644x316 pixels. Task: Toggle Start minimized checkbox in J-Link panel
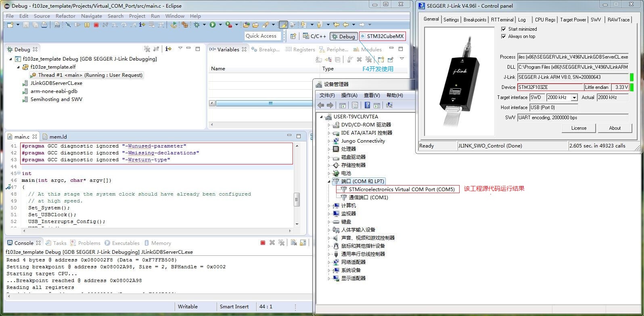[504, 29]
